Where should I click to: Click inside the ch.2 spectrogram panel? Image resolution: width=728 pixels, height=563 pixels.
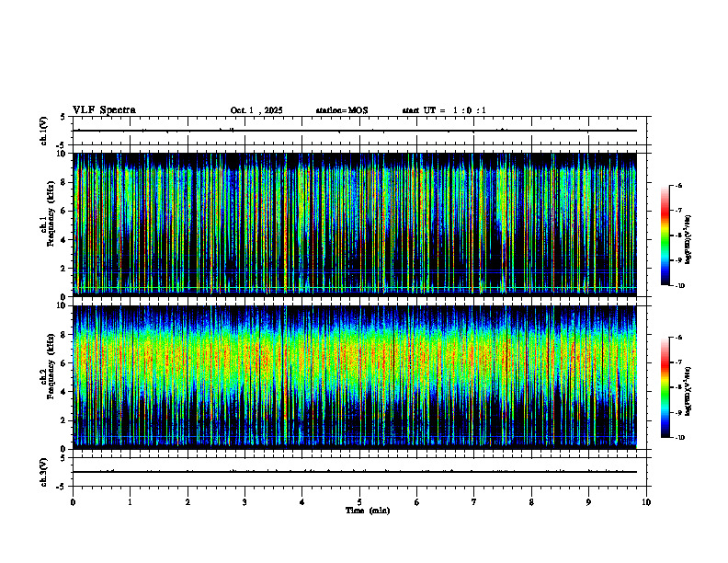pyautogui.click(x=355, y=377)
